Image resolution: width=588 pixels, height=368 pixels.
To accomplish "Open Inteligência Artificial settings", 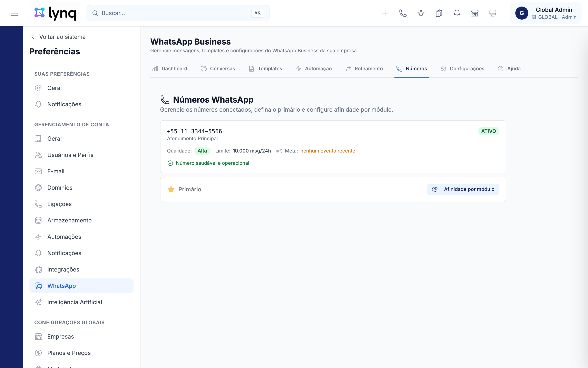I will (x=81, y=302).
